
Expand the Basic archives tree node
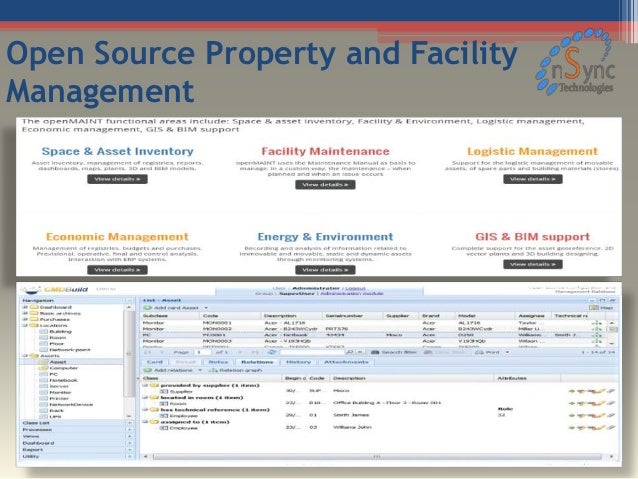[25, 313]
